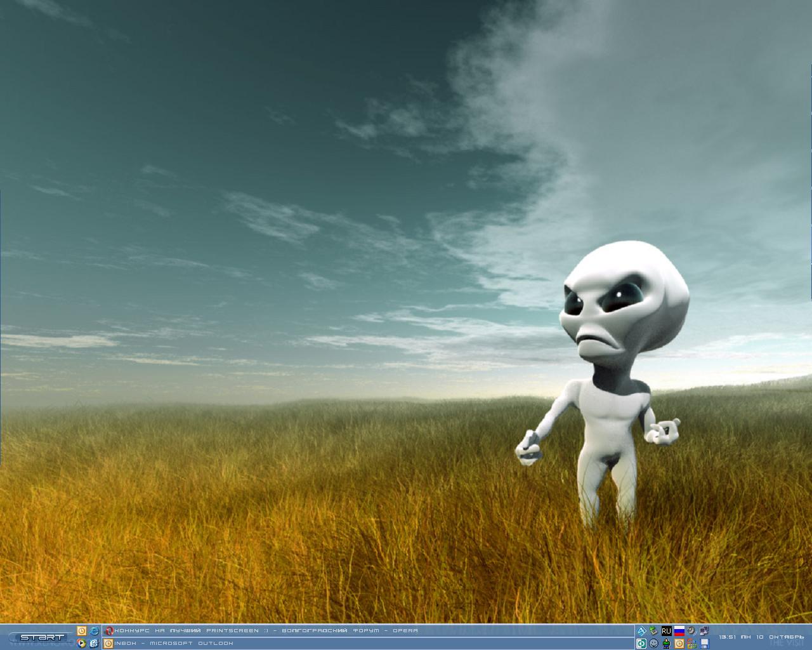Open the network connection tray icon
The image size is (812, 650).
point(704,631)
